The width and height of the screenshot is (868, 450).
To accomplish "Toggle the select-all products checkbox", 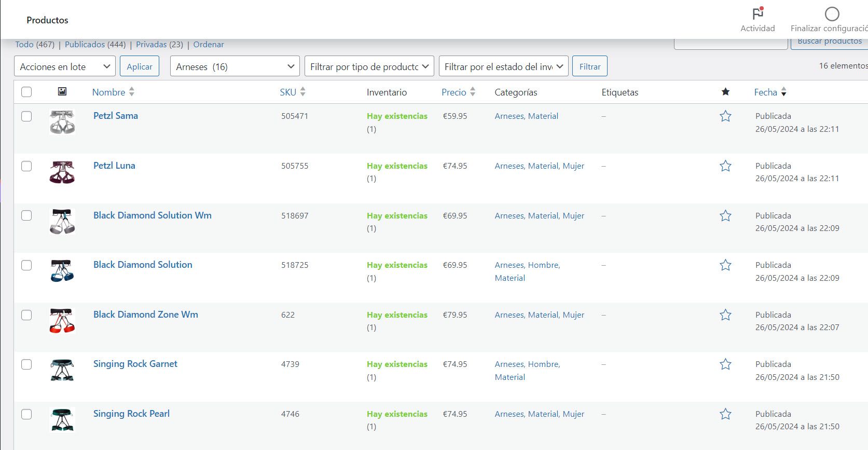I will (26, 92).
